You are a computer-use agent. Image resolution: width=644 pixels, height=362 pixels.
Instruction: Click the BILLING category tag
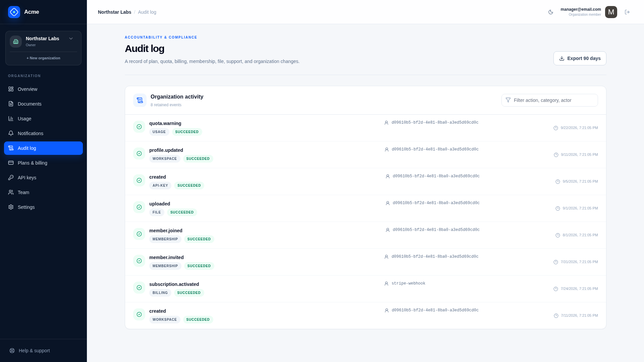(160, 293)
